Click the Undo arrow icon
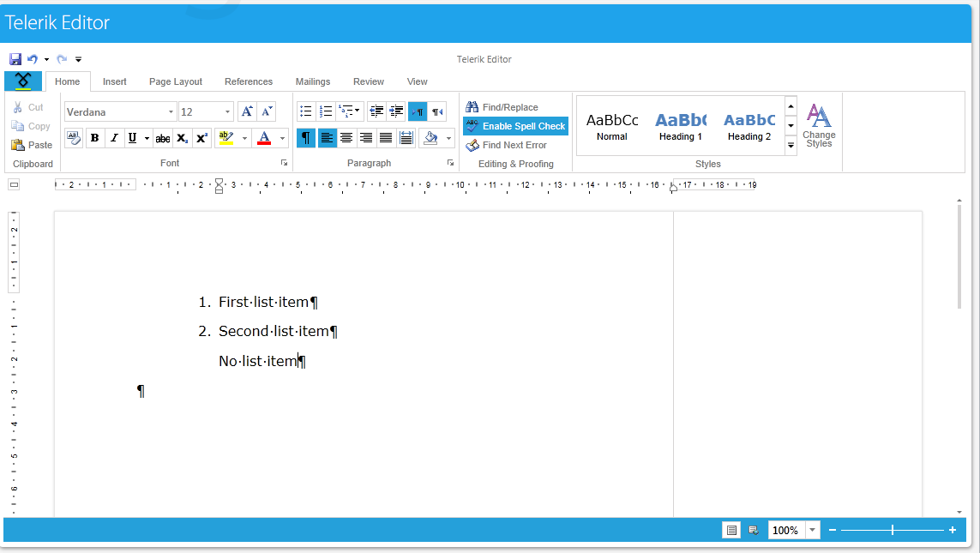This screenshot has width=980, height=553. click(x=32, y=59)
